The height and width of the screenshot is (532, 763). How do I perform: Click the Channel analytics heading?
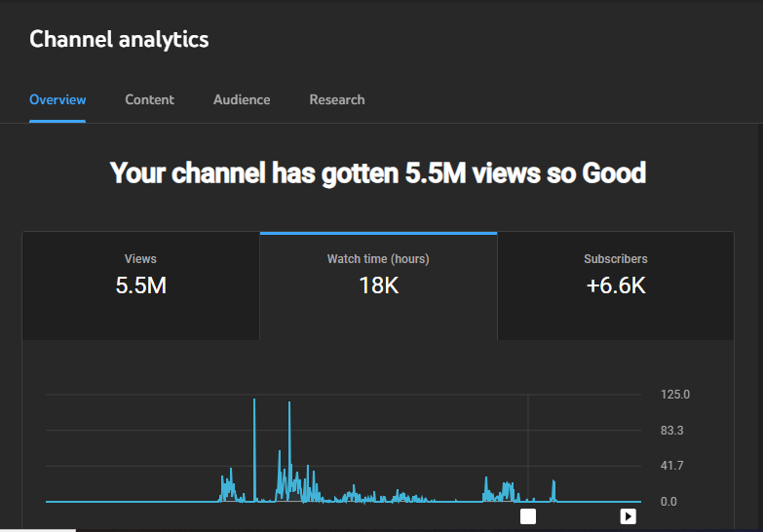pos(119,39)
